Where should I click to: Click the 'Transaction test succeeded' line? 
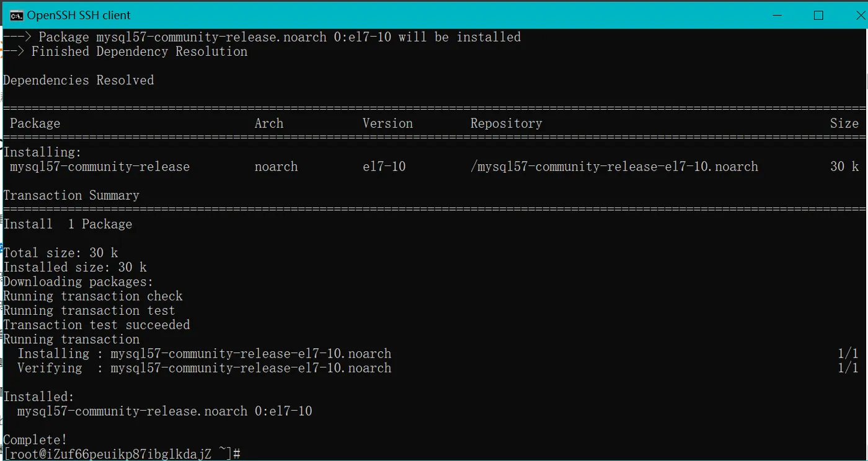click(97, 325)
